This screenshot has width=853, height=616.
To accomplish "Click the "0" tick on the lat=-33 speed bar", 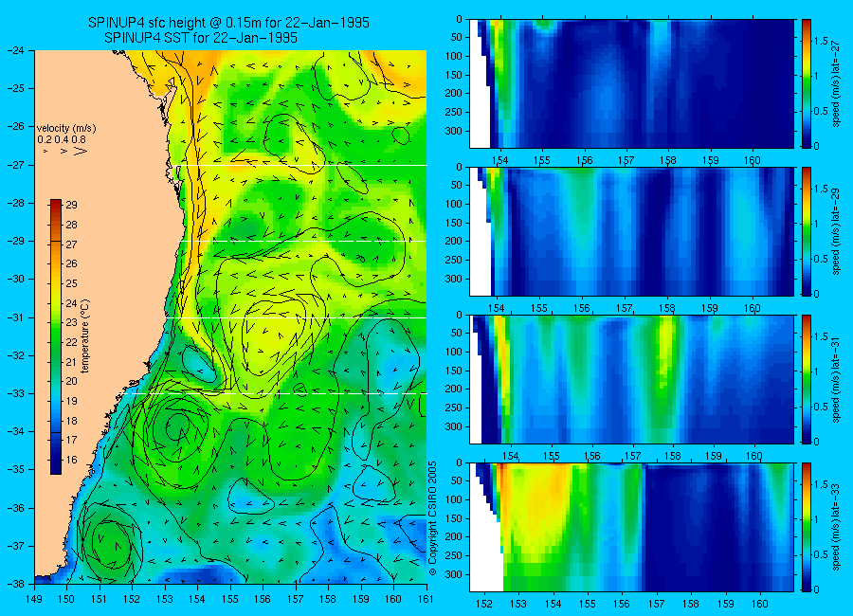I will 817,589.
